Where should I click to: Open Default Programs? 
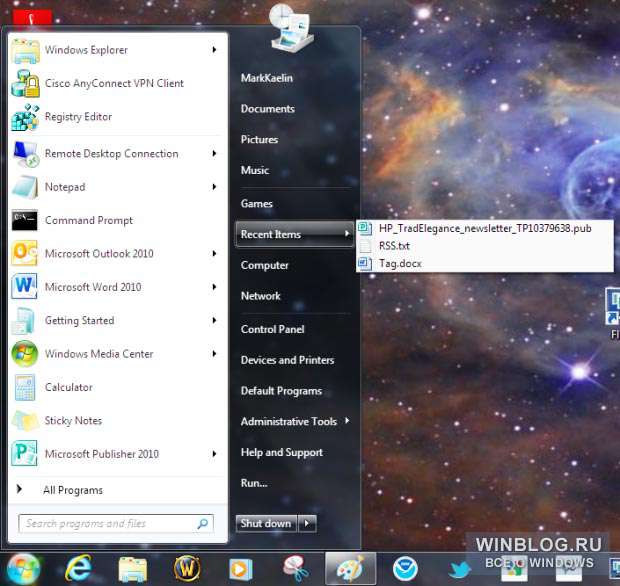[x=281, y=391]
